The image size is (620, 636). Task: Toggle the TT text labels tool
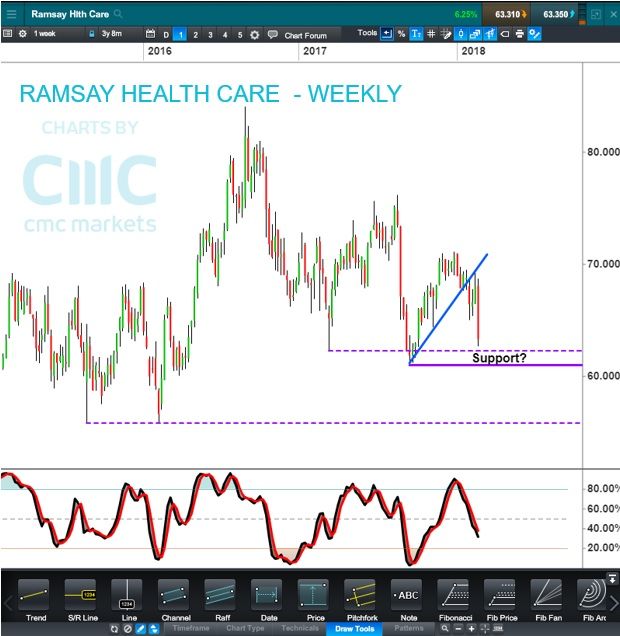(x=416, y=34)
